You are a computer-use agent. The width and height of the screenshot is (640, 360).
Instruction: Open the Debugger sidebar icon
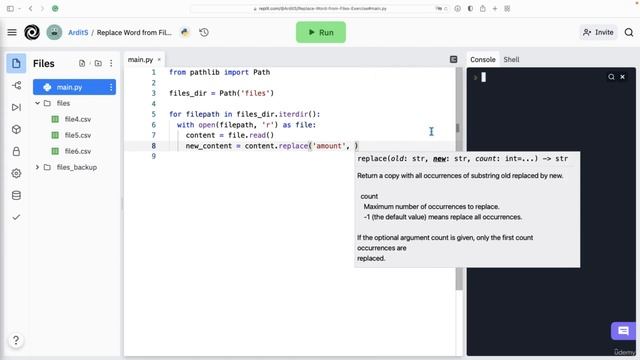point(16,107)
